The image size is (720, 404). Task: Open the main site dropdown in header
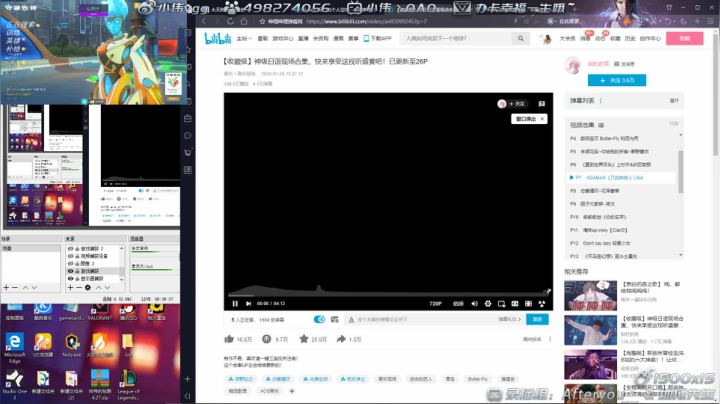244,39
